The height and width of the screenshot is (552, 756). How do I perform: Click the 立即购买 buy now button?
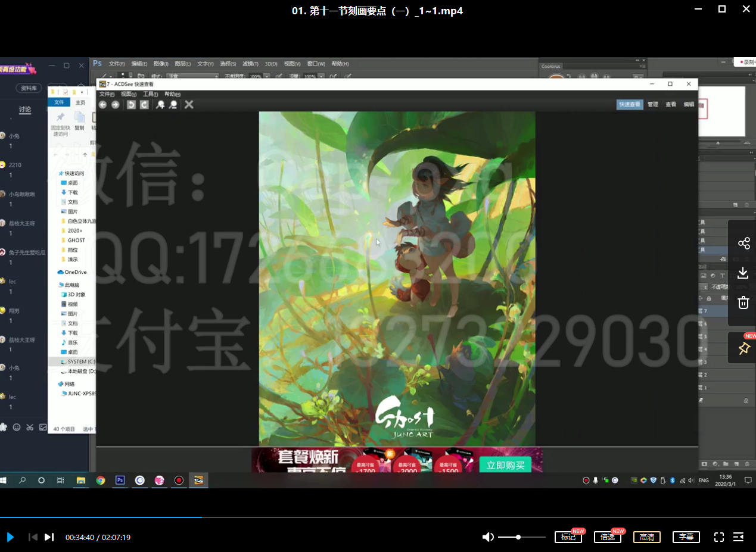[505, 465]
